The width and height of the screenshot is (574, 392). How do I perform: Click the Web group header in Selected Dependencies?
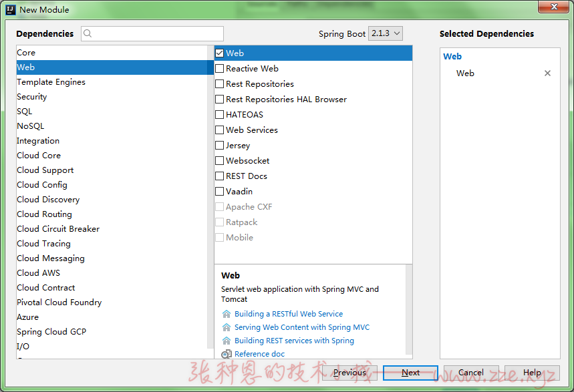coord(452,56)
